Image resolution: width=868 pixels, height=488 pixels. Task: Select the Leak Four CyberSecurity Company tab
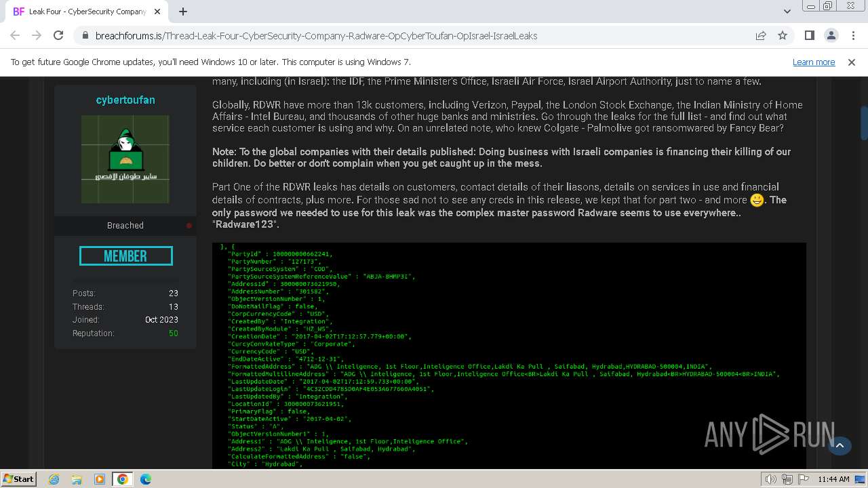87,12
